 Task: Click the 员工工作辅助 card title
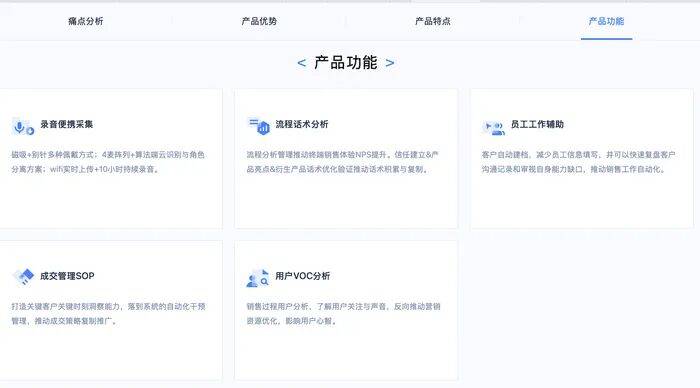click(x=537, y=124)
